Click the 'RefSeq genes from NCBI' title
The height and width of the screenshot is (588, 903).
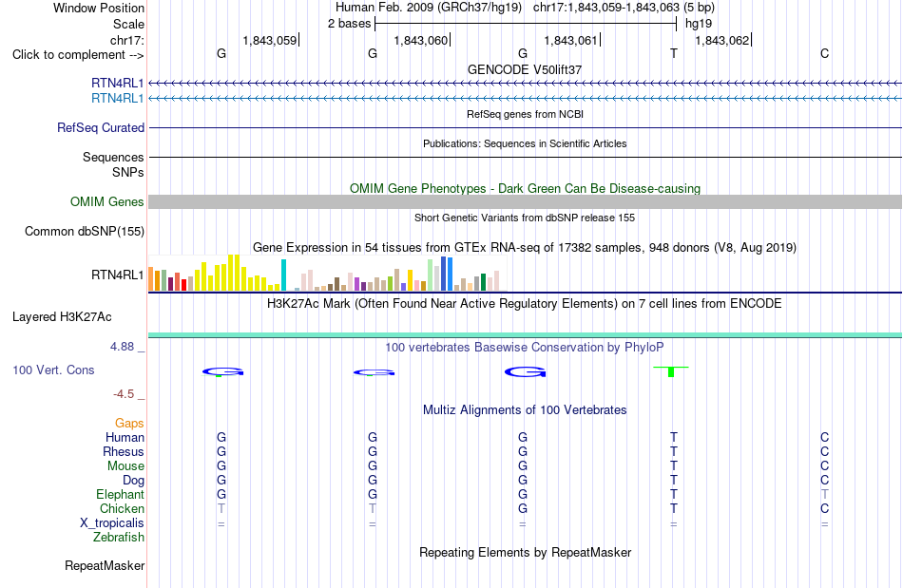click(526, 114)
